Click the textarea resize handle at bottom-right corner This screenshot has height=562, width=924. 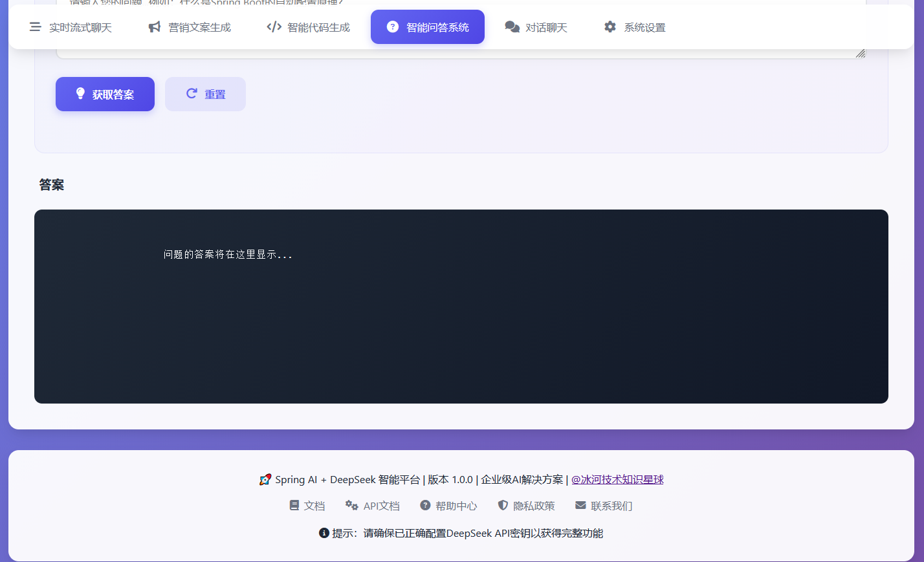(x=861, y=54)
